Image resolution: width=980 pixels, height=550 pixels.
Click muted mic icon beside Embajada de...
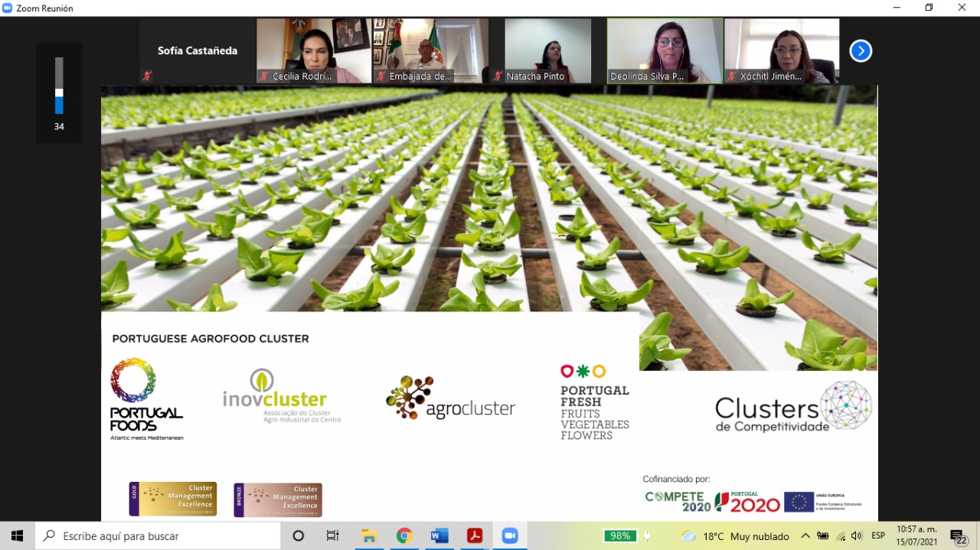381,76
